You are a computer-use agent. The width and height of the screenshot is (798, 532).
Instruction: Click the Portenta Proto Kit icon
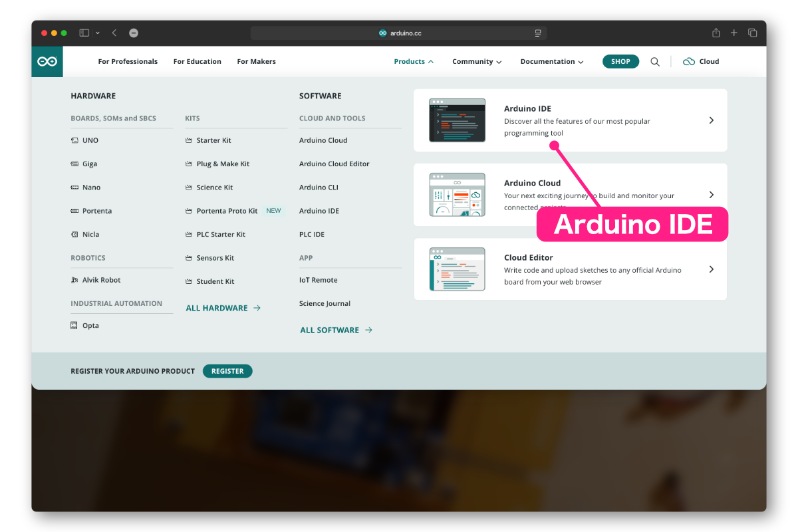(x=190, y=211)
